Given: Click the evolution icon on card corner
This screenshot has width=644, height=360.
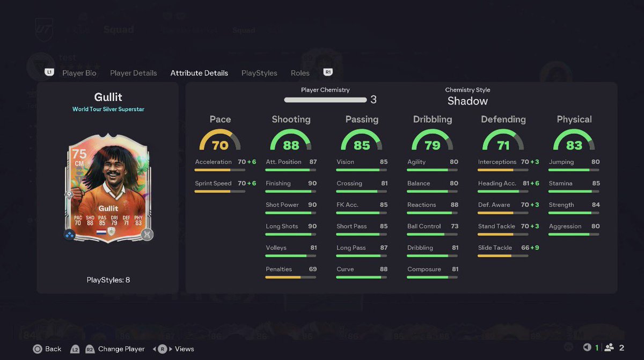Looking at the screenshot, I should pyautogui.click(x=147, y=234).
